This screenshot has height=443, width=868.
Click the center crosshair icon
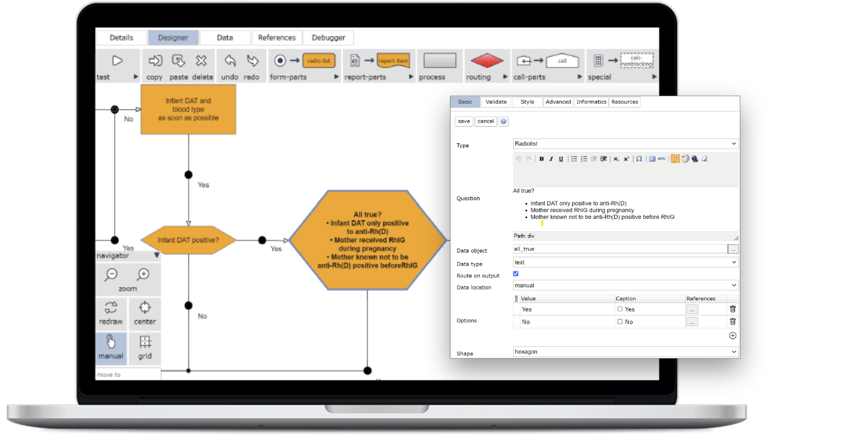(145, 308)
